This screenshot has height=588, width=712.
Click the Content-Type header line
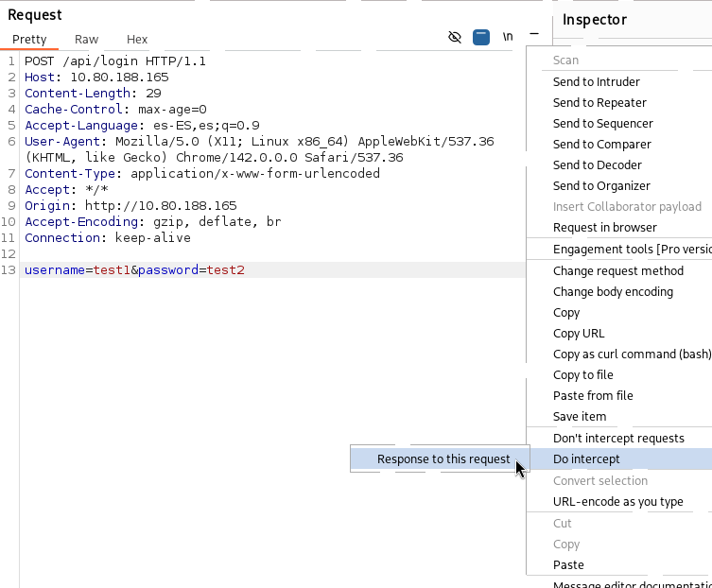tap(202, 174)
